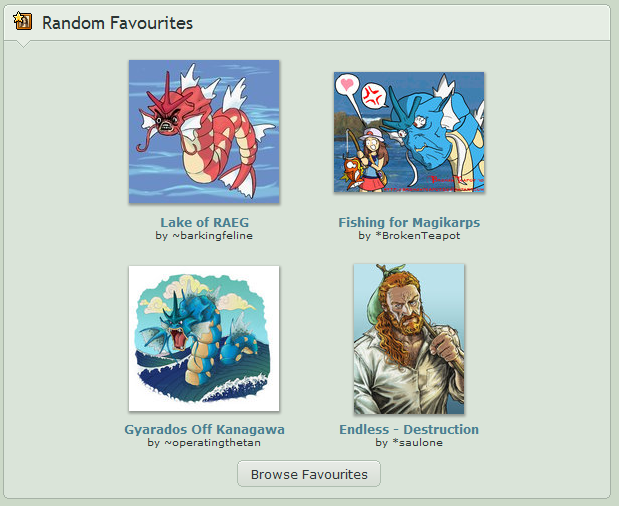Viewport: 619px width, 506px height.
Task: Click the tilde symbol before barkingfeline
Action: click(x=176, y=236)
